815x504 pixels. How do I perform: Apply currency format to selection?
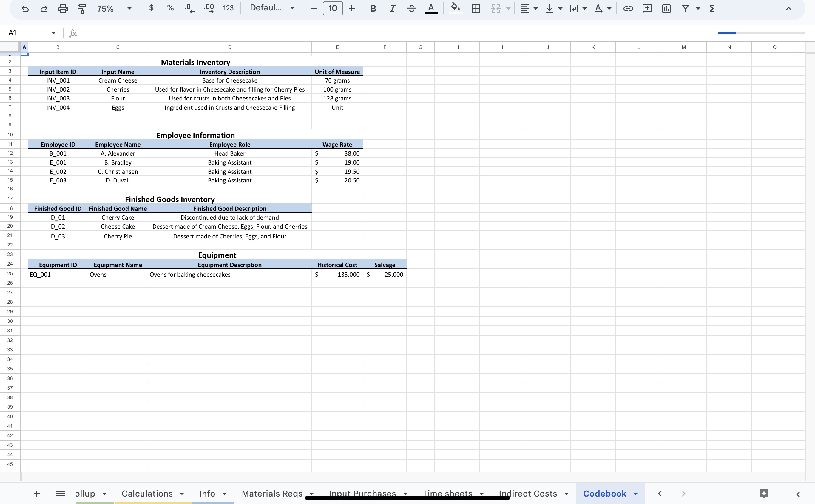[152, 8]
